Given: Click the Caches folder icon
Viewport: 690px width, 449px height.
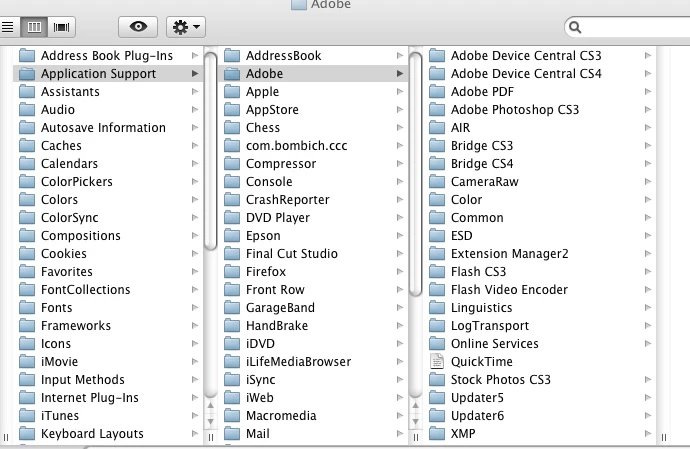Looking at the screenshot, I should [x=27, y=146].
